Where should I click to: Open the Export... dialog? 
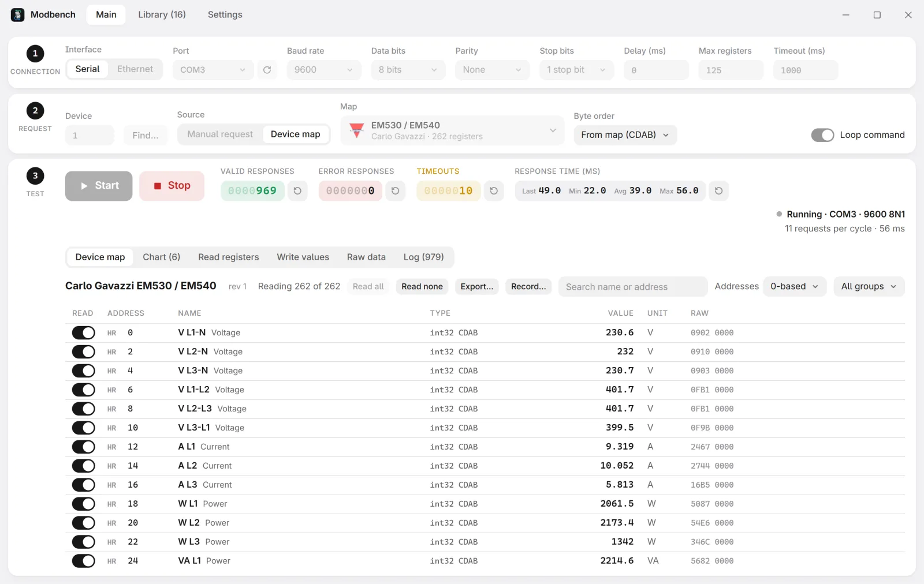coord(477,287)
